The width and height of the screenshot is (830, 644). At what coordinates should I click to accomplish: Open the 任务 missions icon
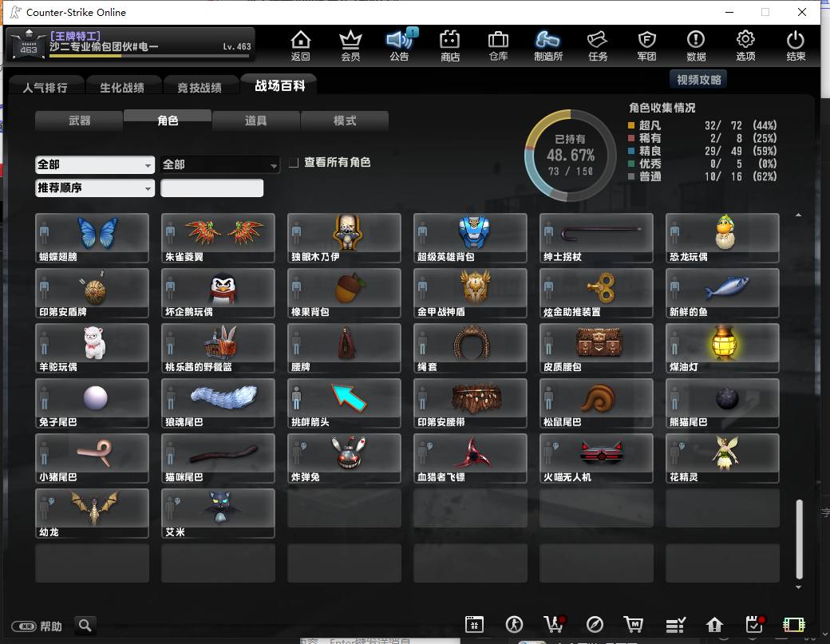pyautogui.click(x=598, y=45)
